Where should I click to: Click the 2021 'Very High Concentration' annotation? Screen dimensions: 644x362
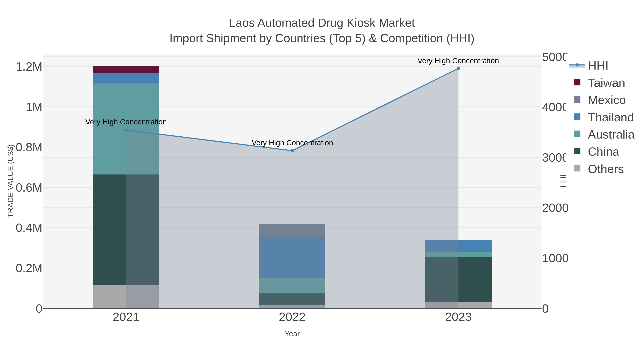126,122
